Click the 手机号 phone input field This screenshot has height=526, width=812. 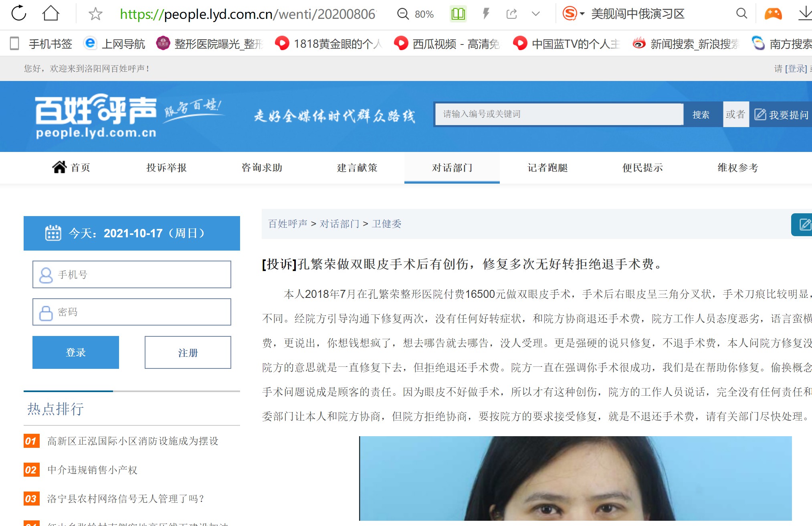tap(132, 275)
